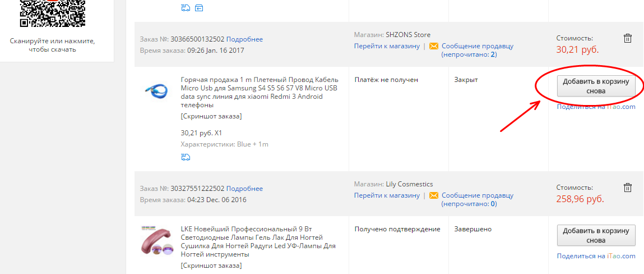Screen dimensions: 644x274
Task: Add Micro USB cable to cart again
Action: point(596,86)
